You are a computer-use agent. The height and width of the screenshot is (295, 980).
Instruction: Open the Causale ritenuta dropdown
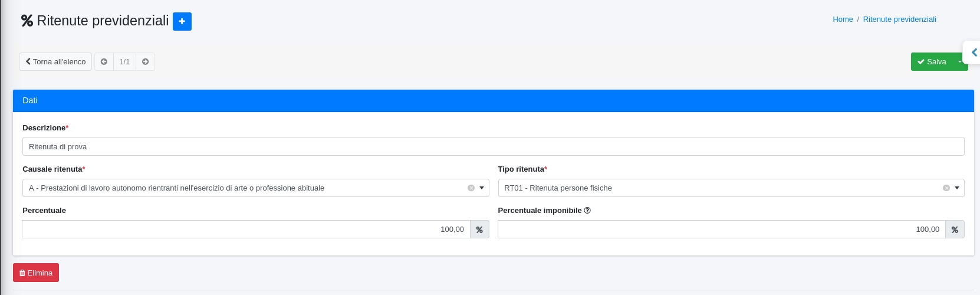point(482,188)
